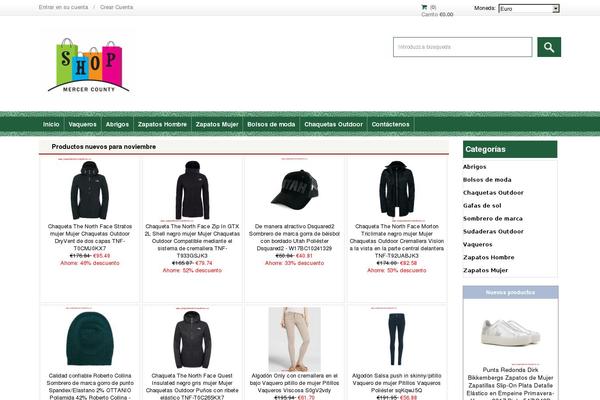Open North Face Morton Triclimate title link

point(396,241)
